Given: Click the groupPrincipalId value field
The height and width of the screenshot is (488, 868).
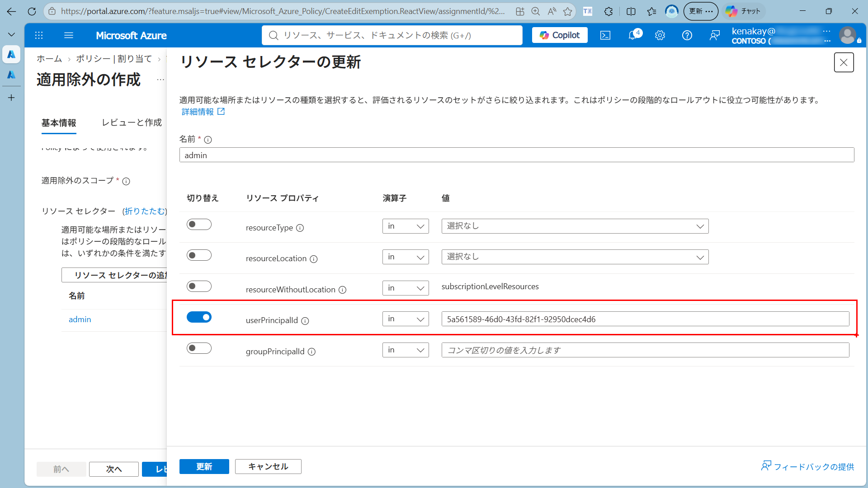Looking at the screenshot, I should (645, 350).
